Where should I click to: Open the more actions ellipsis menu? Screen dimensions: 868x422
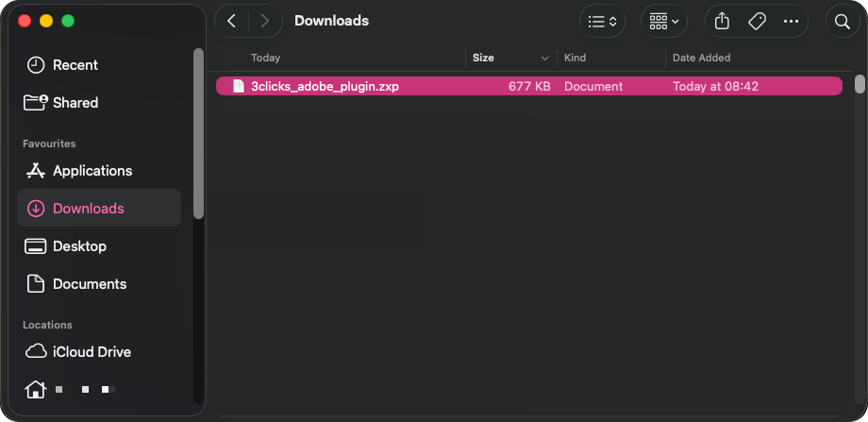tap(791, 21)
